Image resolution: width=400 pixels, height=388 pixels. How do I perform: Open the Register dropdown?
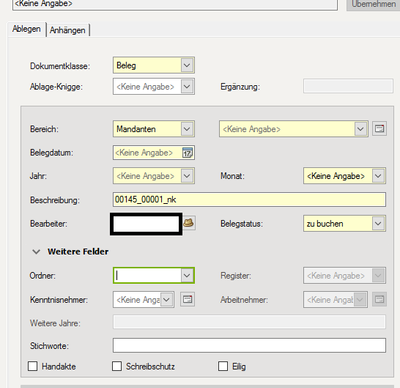click(378, 275)
